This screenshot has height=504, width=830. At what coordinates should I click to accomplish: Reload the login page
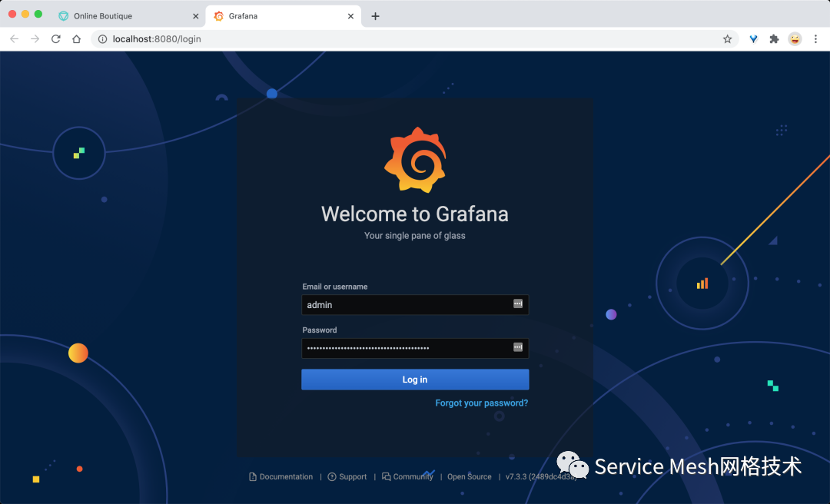(x=55, y=38)
